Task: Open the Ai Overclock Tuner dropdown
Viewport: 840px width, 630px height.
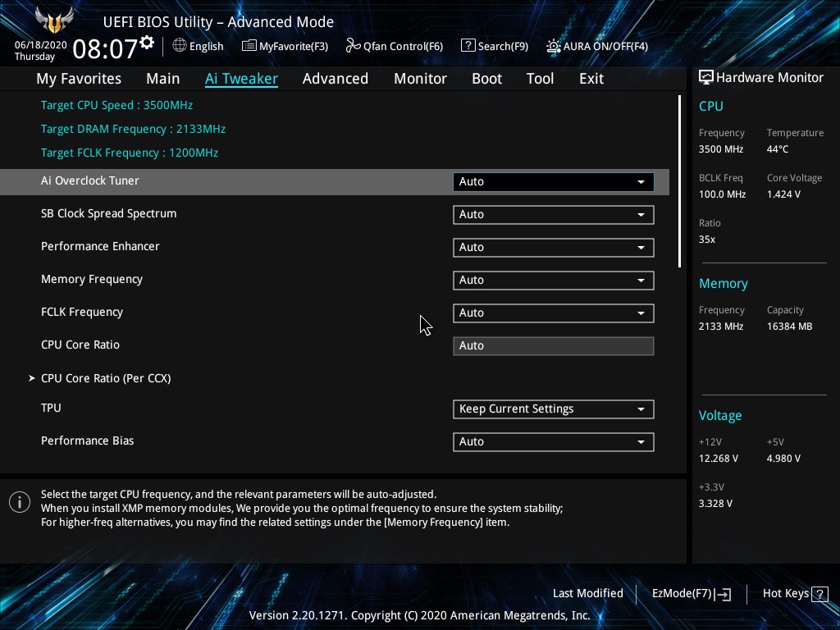Action: 553,181
